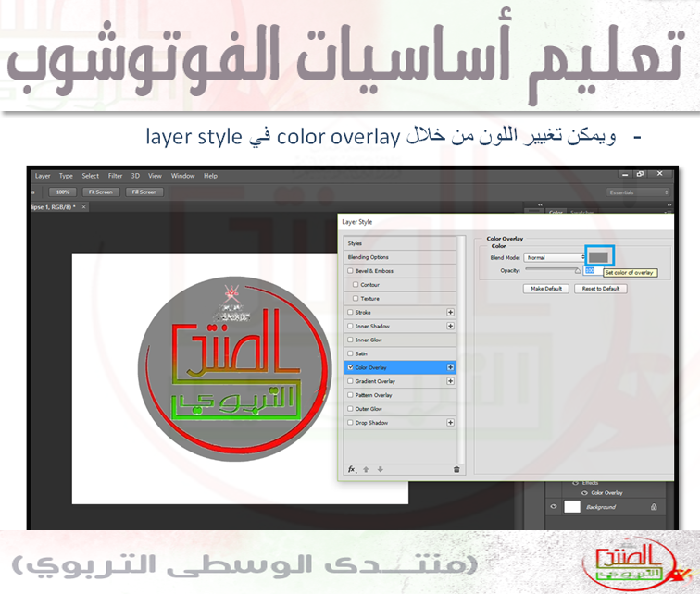Screen dimensions: 700x594
Task: Click the Reset to Default button
Action: [600, 289]
